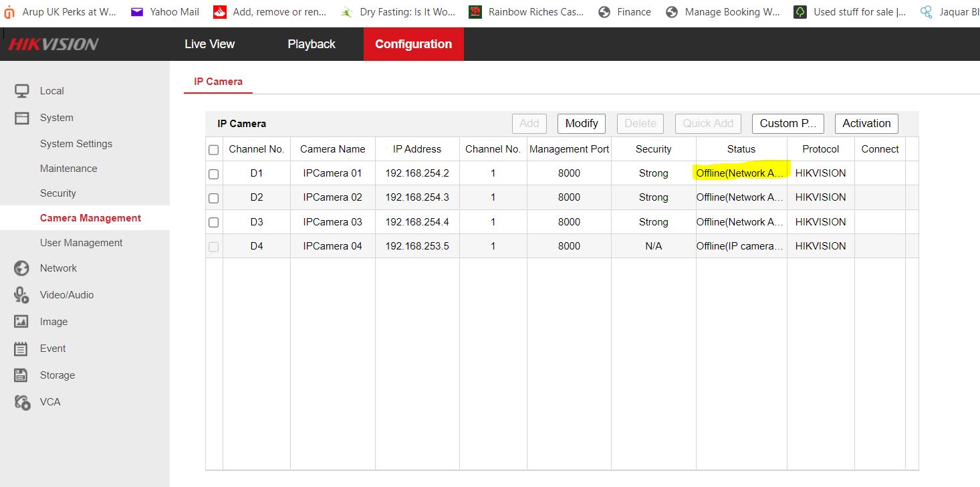Click the System window icon in sidebar
The image size is (980, 487).
(22, 118)
